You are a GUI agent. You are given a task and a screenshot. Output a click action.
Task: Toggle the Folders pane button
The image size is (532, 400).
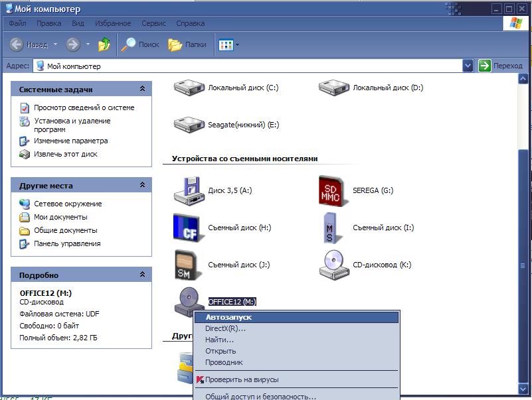coord(187,44)
